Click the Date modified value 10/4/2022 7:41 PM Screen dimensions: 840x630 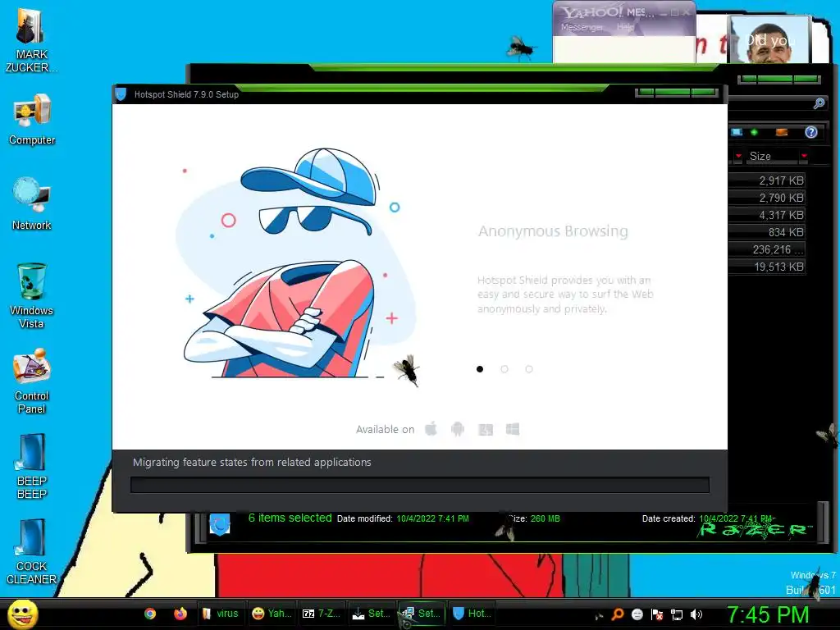pos(432,518)
